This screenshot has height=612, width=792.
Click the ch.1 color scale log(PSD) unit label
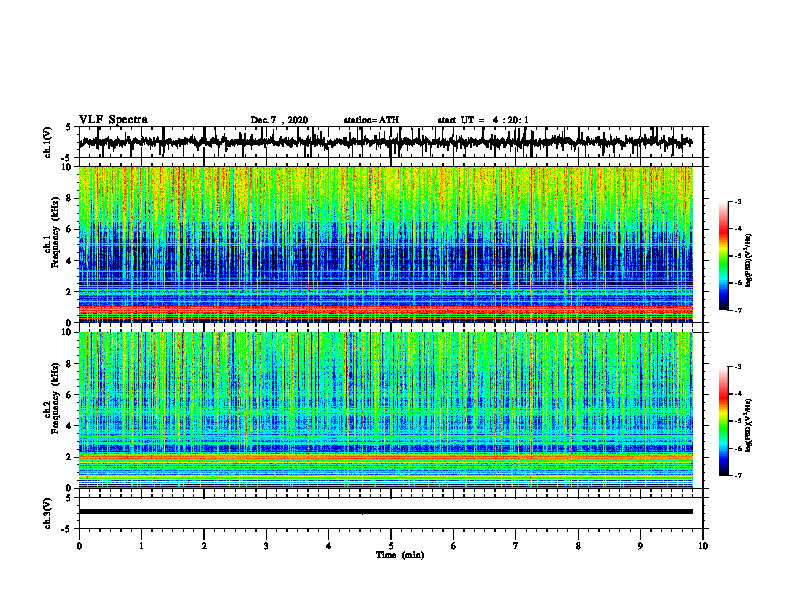pyautogui.click(x=749, y=260)
